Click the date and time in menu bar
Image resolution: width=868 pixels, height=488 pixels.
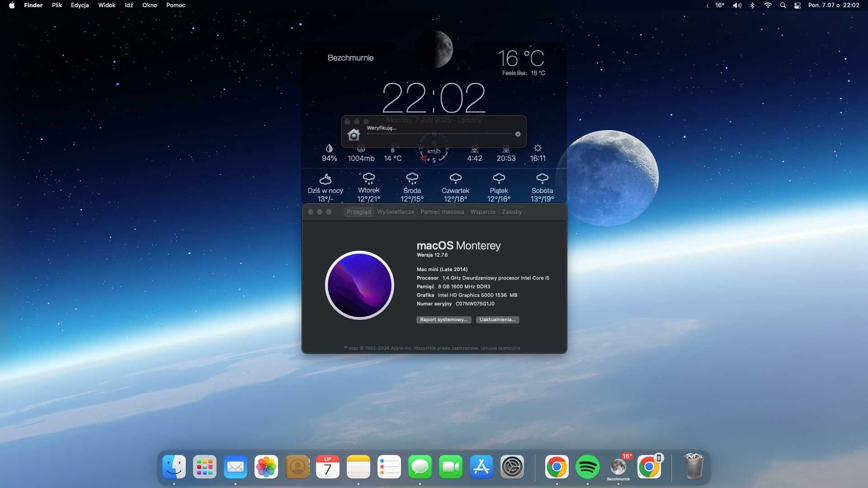834,5
